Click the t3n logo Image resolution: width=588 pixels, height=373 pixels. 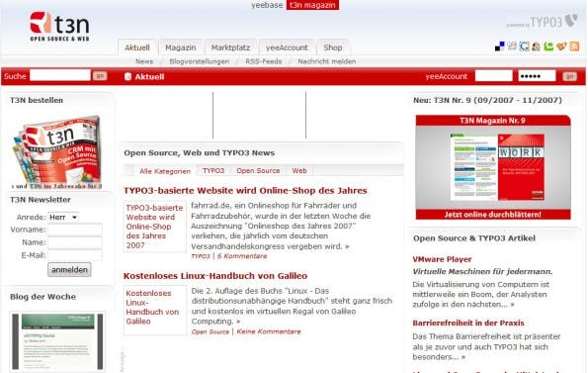59,27
